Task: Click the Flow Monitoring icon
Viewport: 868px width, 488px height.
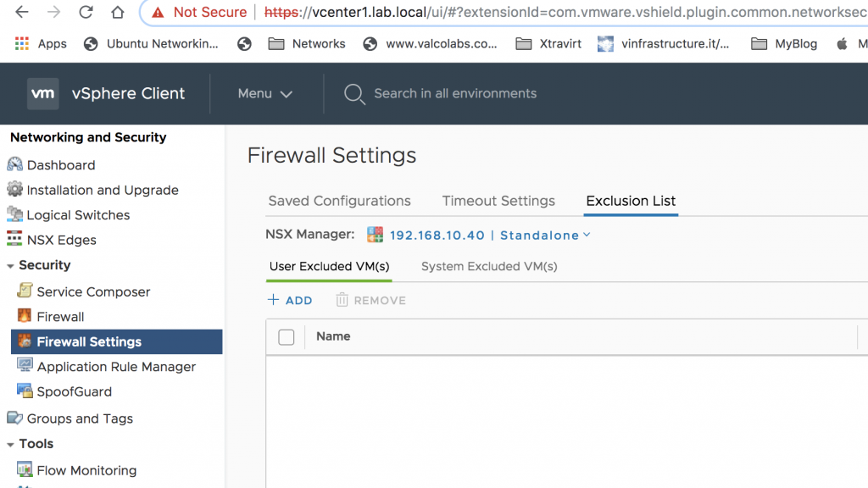Action: pyautogui.click(x=25, y=469)
